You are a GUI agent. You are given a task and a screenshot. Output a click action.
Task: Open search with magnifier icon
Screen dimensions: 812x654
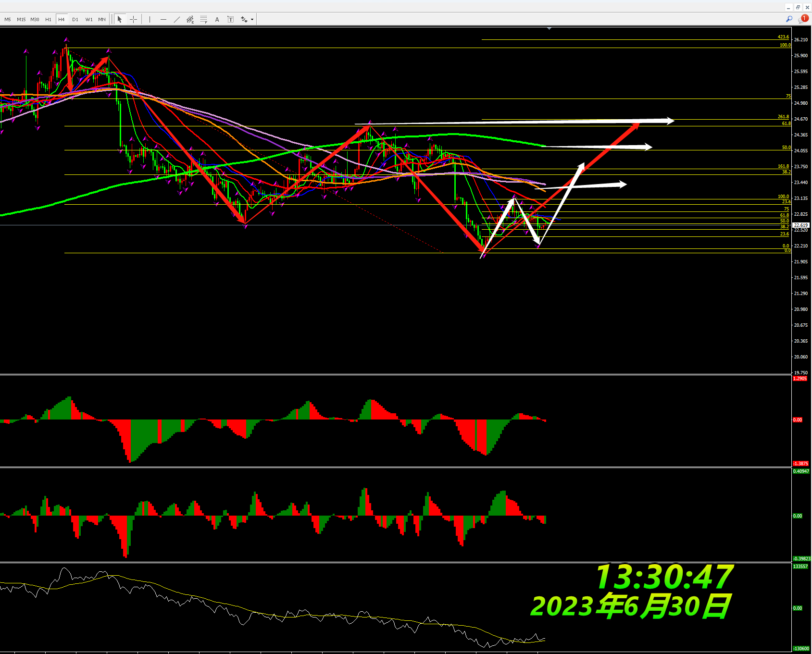tap(789, 19)
